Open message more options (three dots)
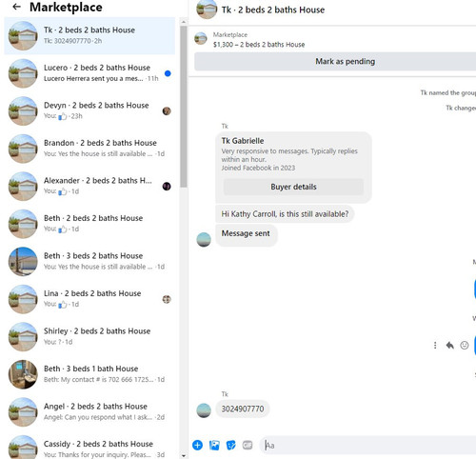476x459 pixels. click(x=435, y=345)
